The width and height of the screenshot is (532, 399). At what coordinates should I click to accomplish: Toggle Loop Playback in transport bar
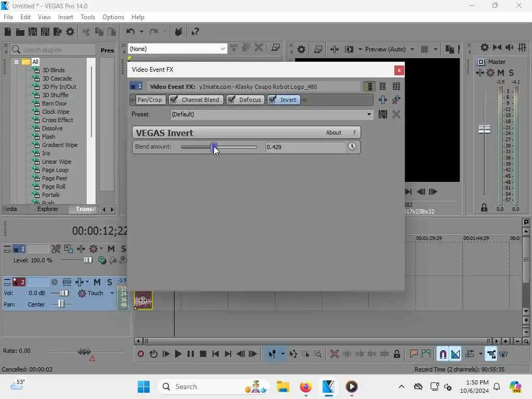[x=153, y=354]
